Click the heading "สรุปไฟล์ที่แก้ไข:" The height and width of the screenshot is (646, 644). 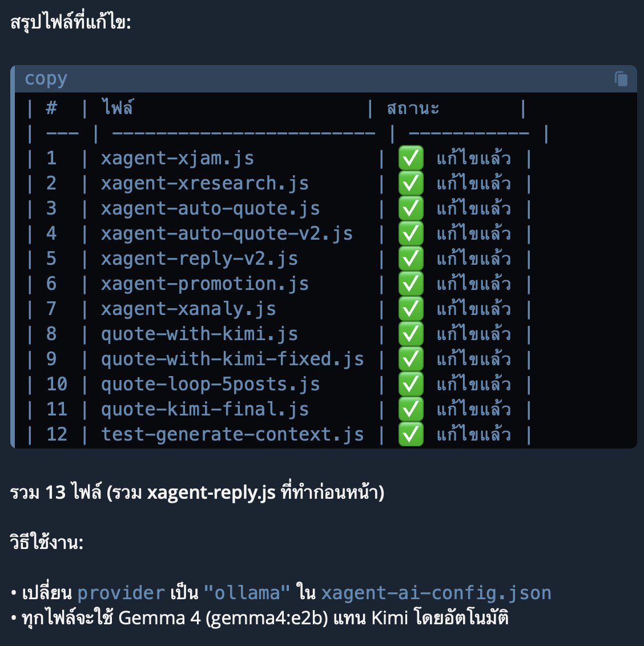pos(70,21)
